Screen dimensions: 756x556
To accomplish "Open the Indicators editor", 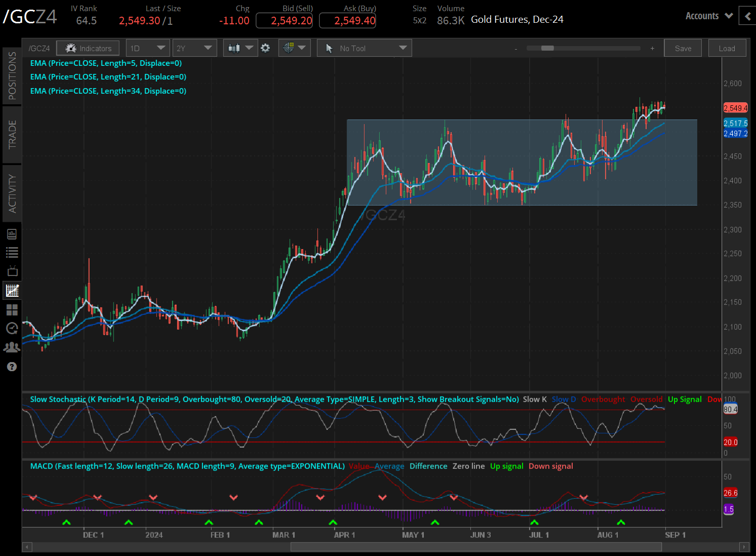I will point(88,48).
